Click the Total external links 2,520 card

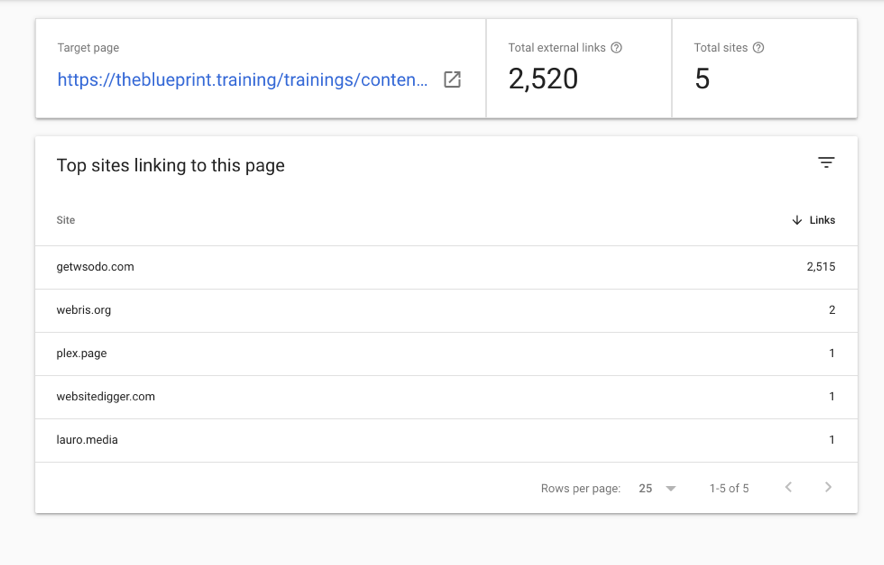coord(578,68)
